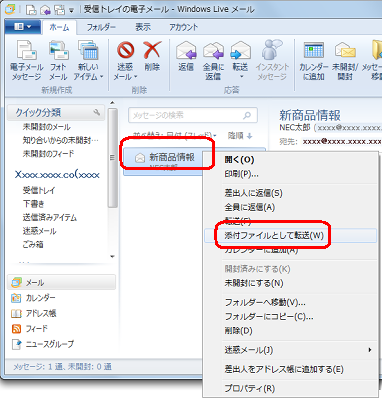Click the red X 削除 icon in ribbon
Viewport: 382px width, 400px height.
pos(152,50)
